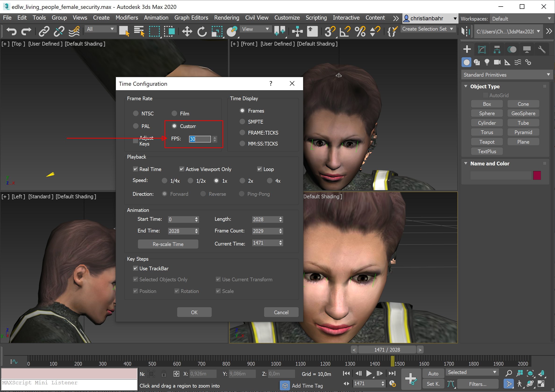Open the christianbahr account dropdown

click(x=430, y=19)
